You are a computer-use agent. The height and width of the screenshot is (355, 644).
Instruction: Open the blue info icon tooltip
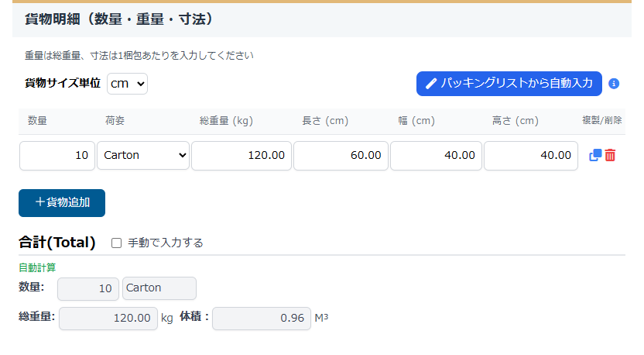(614, 84)
